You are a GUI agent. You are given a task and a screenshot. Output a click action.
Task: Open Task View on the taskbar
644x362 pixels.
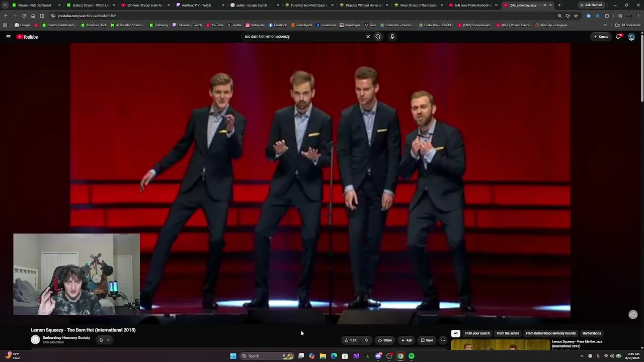click(301, 356)
